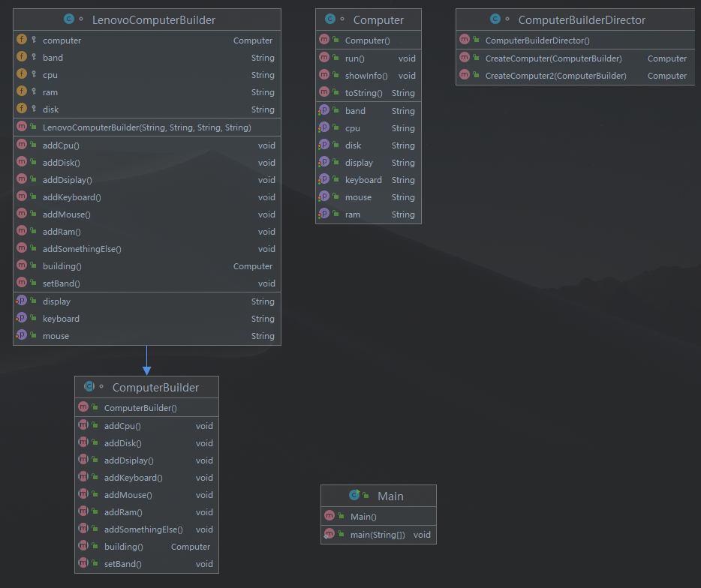701x588 pixels.
Task: Click the property icon beside LenovoComputerBuilder display
Action: coord(22,301)
